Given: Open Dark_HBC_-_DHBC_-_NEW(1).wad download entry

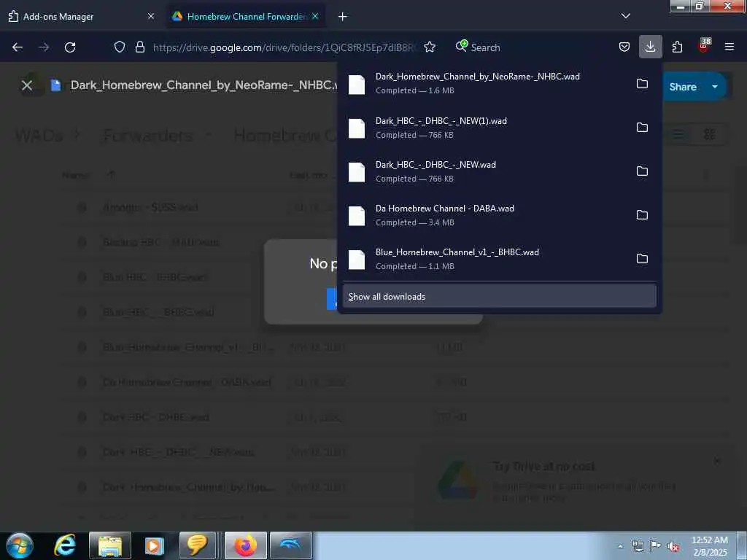Looking at the screenshot, I should point(485,127).
